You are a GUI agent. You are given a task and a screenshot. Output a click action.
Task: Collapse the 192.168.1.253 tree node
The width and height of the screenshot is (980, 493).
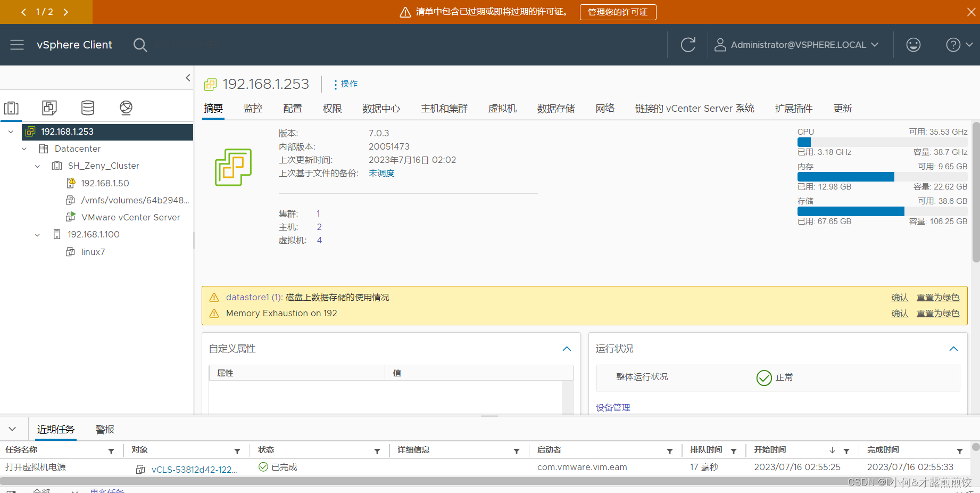[11, 132]
